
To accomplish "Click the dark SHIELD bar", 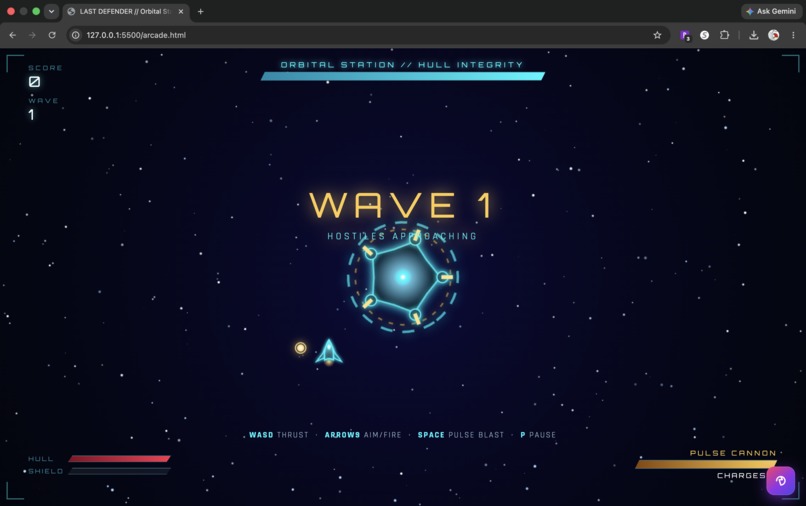I will tap(119, 471).
